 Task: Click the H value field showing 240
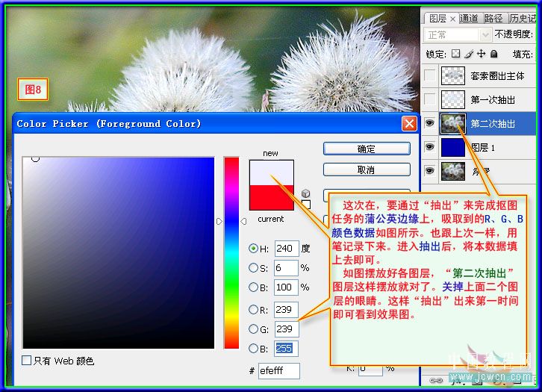pyautogui.click(x=286, y=248)
